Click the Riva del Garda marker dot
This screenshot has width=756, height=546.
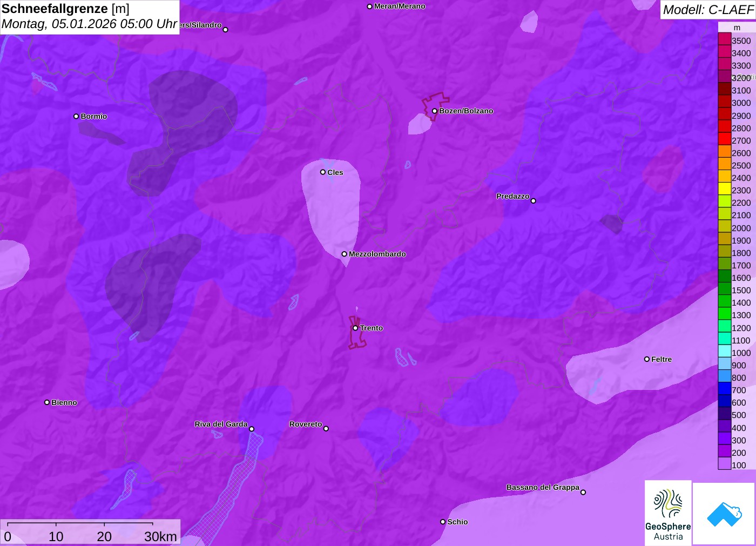pyautogui.click(x=252, y=429)
